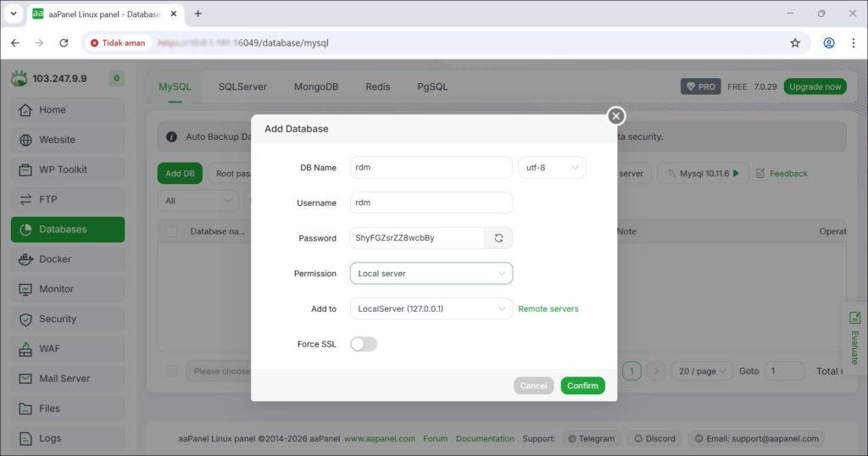Click the Monitor chart icon
Screen dimensions: 868x456
tap(25, 289)
